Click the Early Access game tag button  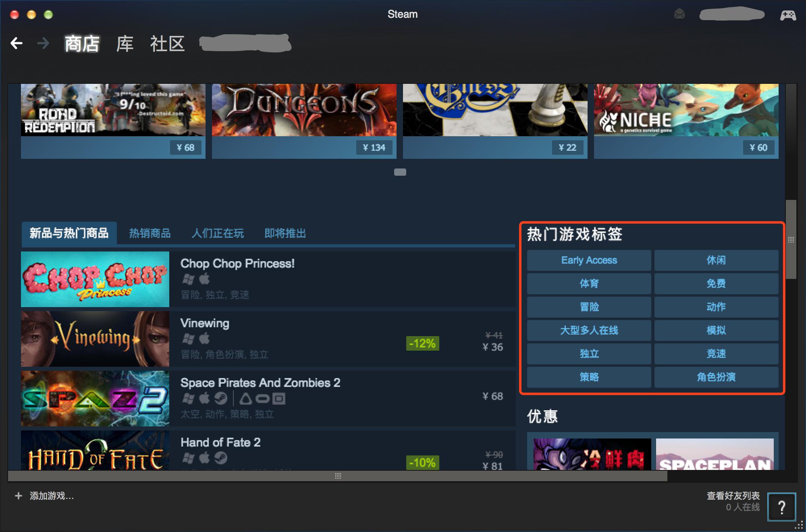pyautogui.click(x=588, y=260)
